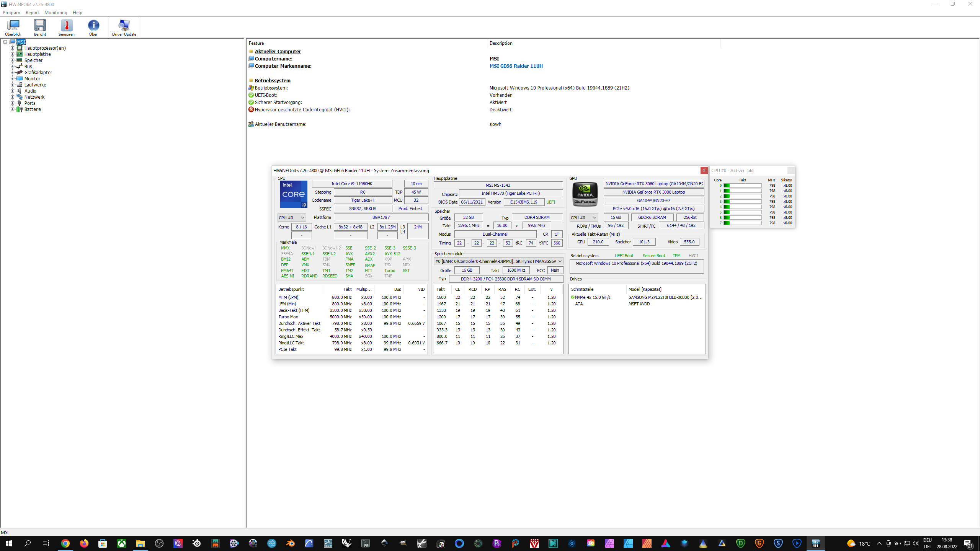Click the MSI GE66 Raider 11UH link
The image size is (980, 551).
point(516,66)
